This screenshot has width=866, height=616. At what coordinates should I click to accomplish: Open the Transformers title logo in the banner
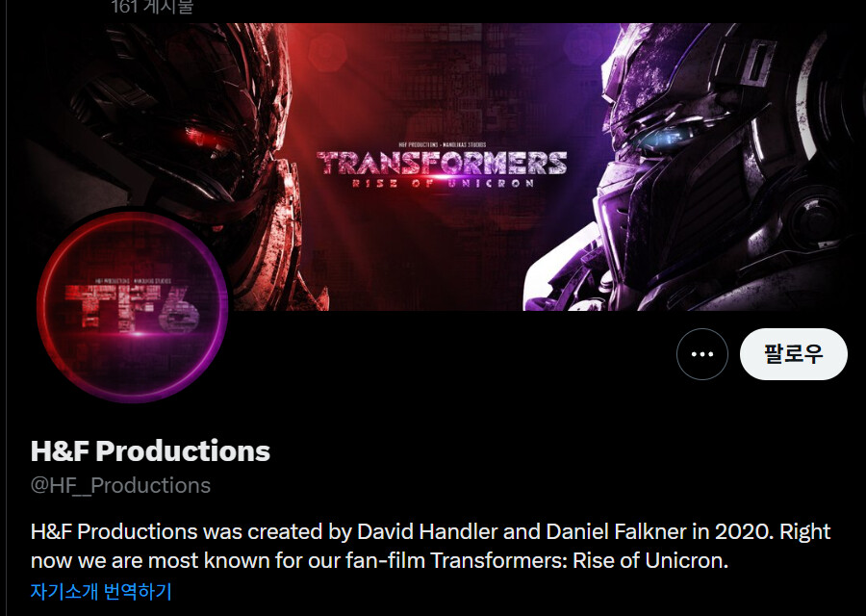tap(442, 164)
